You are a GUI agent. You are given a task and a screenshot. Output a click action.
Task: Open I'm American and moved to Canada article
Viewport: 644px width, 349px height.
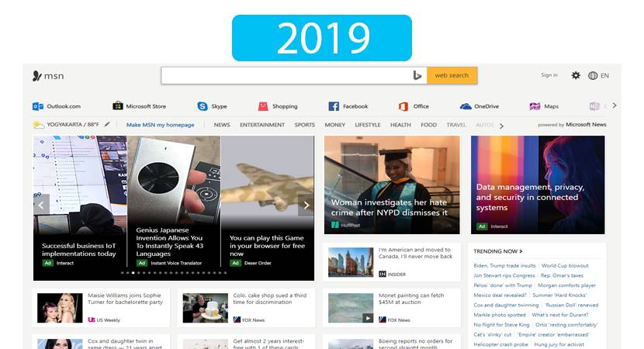(415, 253)
